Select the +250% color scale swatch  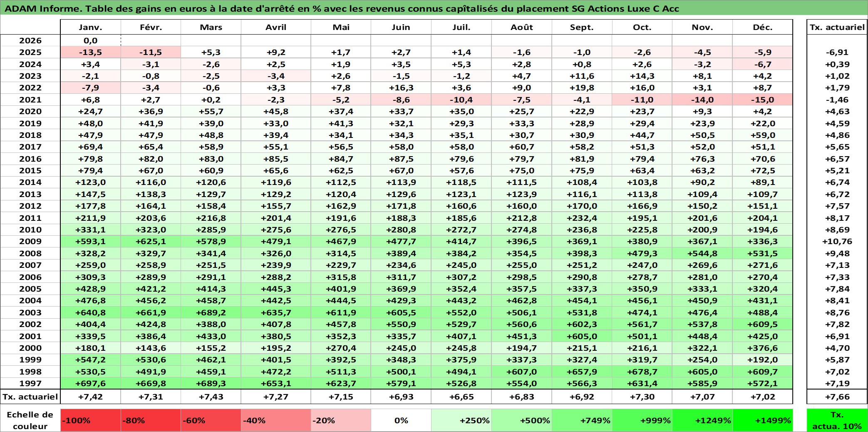(x=461, y=420)
